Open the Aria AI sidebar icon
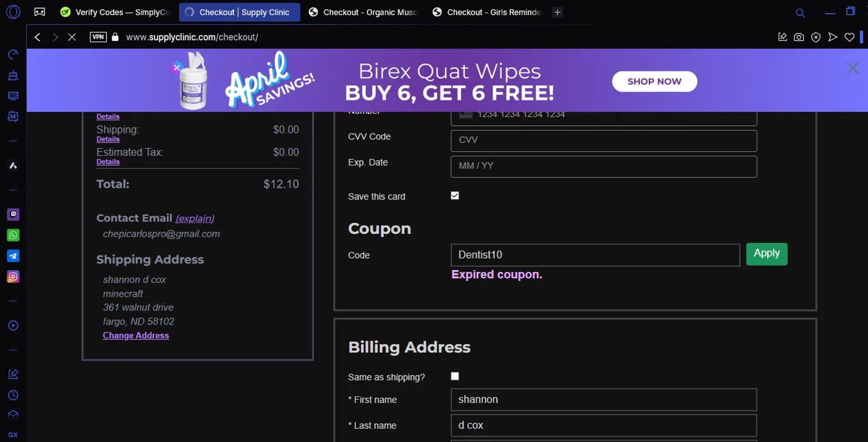 (13, 165)
